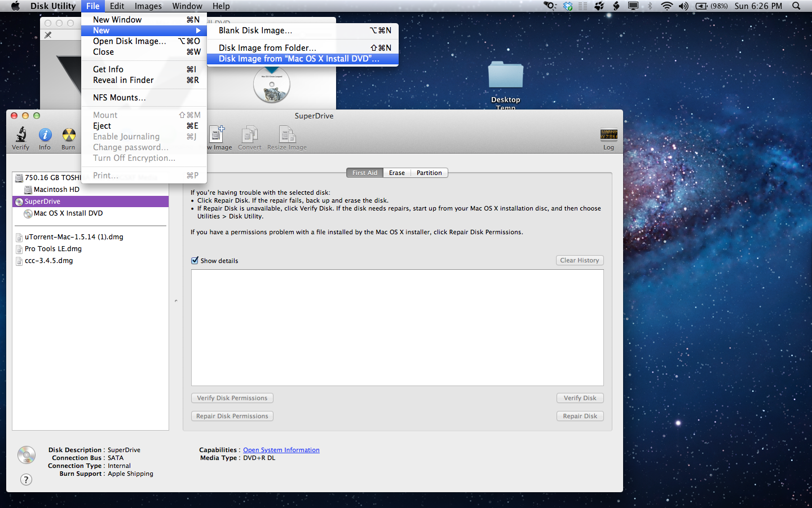Click the display menu bar icon

(633, 6)
